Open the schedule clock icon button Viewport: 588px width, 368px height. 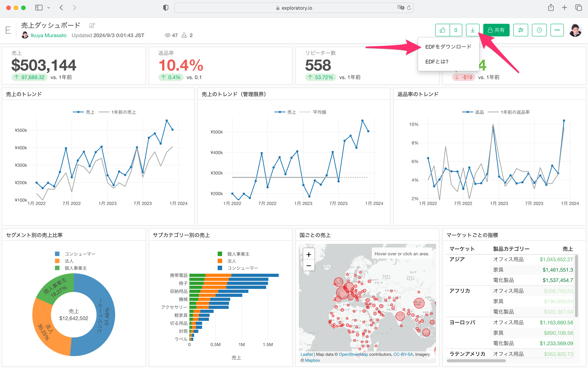pos(539,30)
